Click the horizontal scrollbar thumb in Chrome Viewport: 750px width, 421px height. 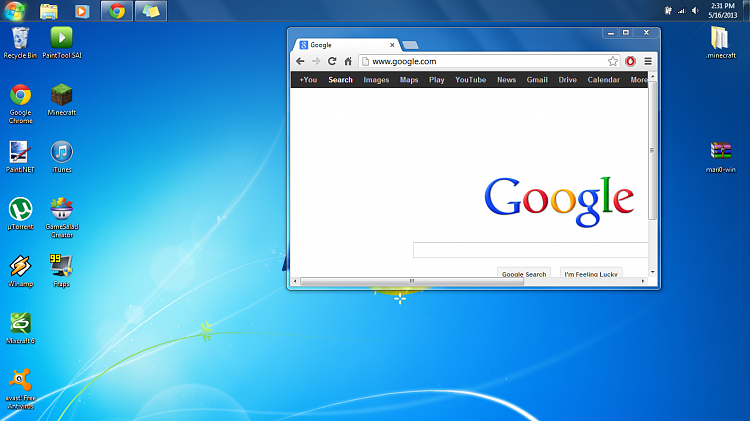coord(412,281)
